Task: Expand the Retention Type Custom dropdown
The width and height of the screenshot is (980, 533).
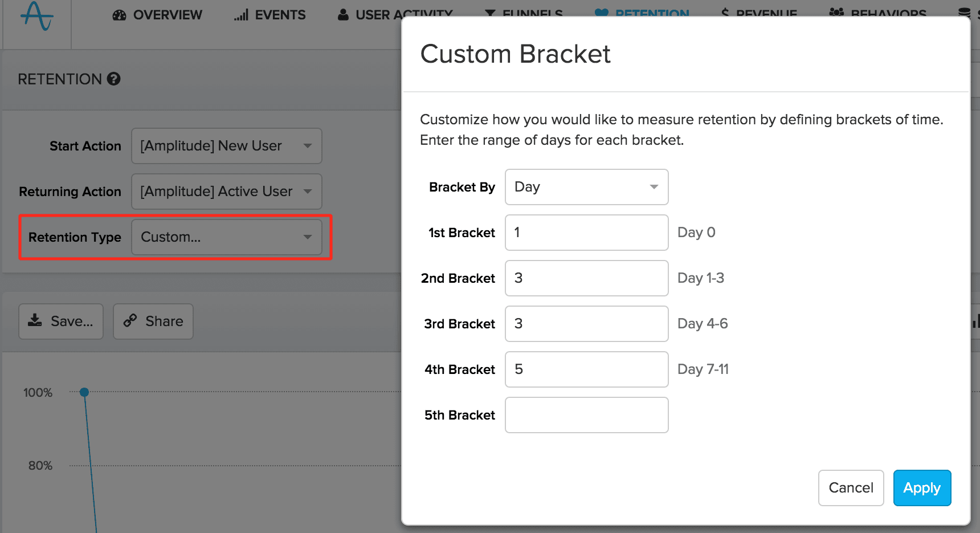Action: (227, 237)
